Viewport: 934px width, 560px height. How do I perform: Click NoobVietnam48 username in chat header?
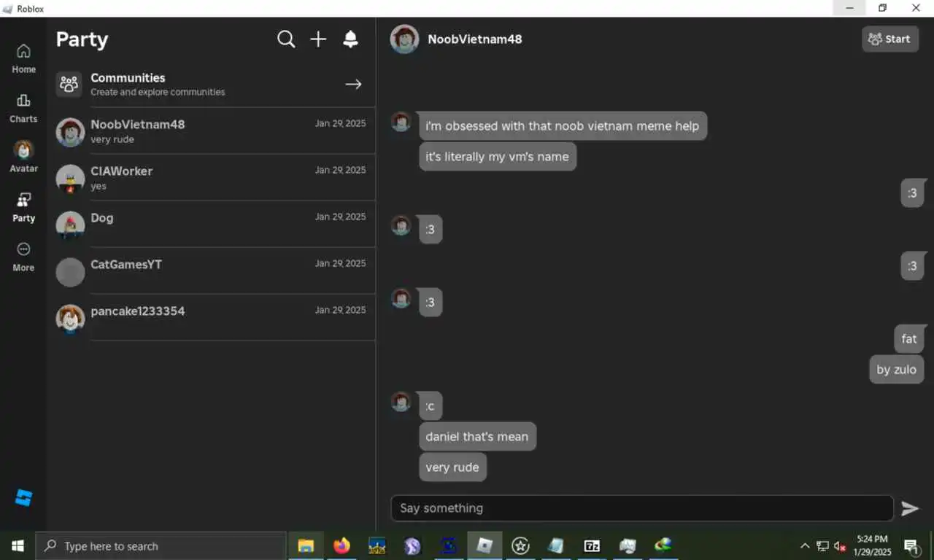(475, 39)
